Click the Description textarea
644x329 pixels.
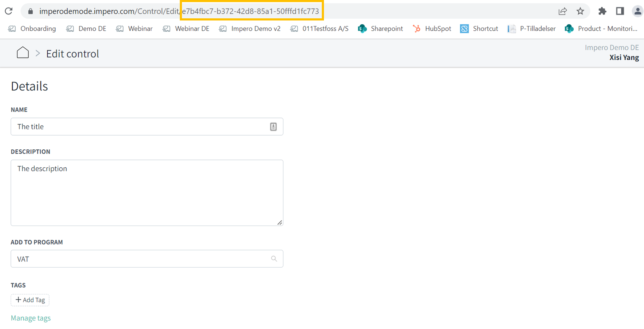tap(147, 193)
